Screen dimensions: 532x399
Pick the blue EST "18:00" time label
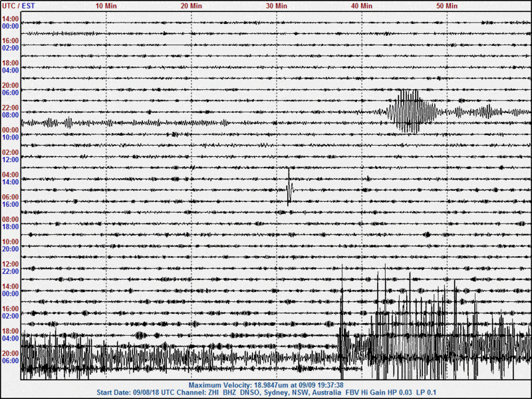pos(11,227)
